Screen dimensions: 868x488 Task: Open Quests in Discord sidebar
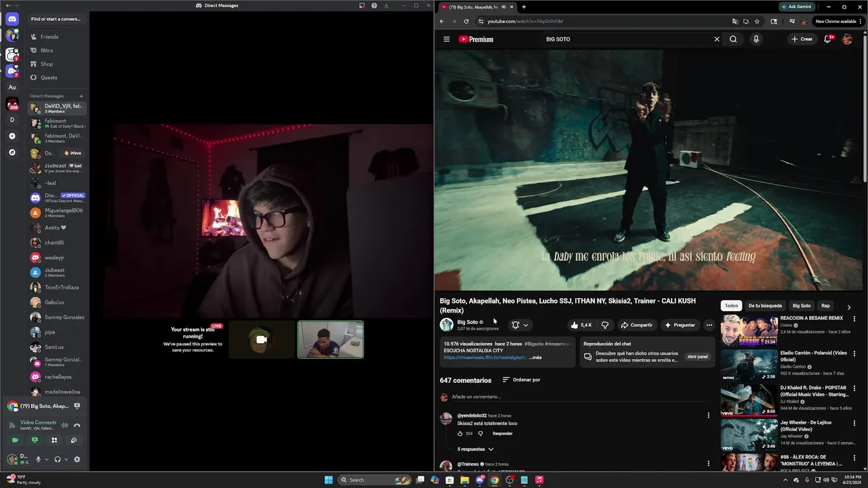point(57,77)
